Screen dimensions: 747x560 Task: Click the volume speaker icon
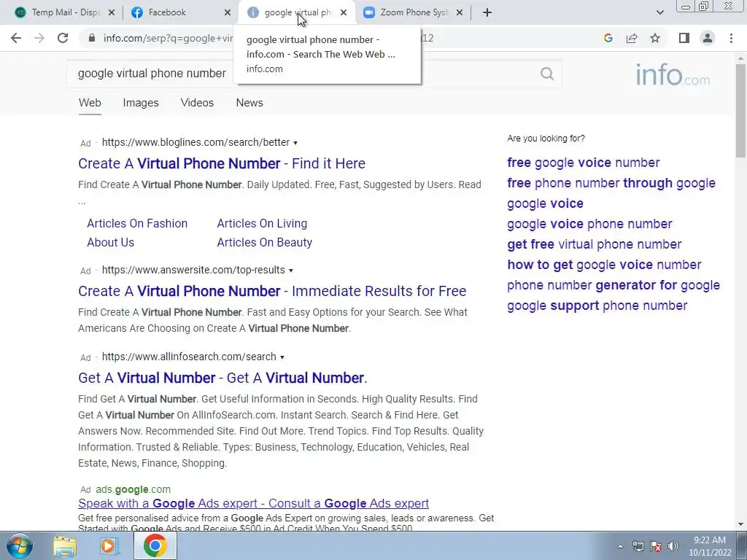click(x=673, y=546)
